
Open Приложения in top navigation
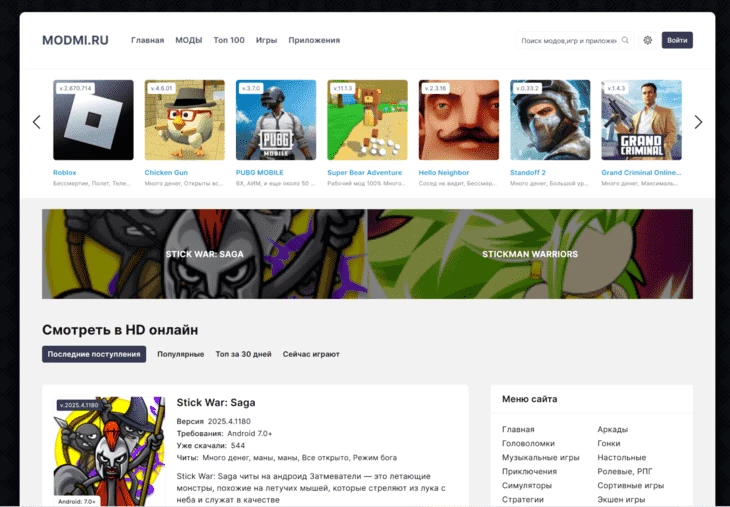point(314,40)
